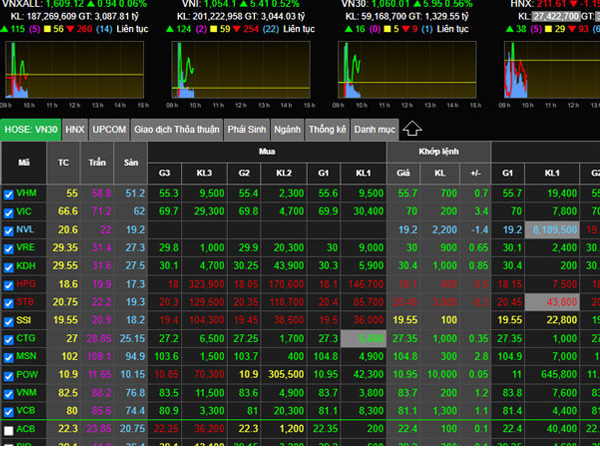Uncheck the HPG stock checkbox
Viewport: 600px width, 450px height.
(8, 285)
